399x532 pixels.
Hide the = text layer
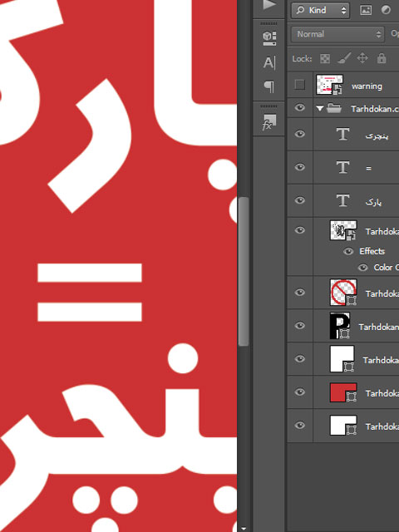coord(299,167)
